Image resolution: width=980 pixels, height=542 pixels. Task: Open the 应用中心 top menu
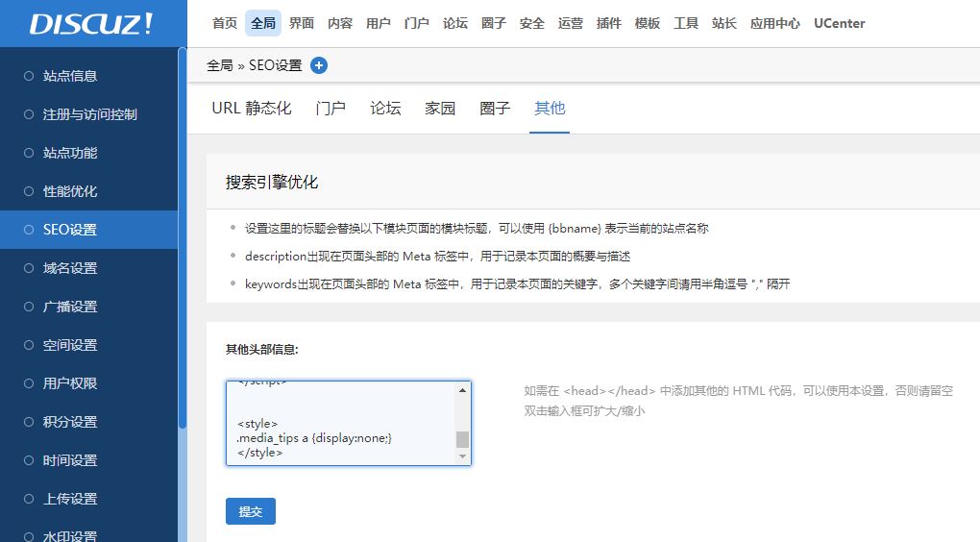click(775, 23)
